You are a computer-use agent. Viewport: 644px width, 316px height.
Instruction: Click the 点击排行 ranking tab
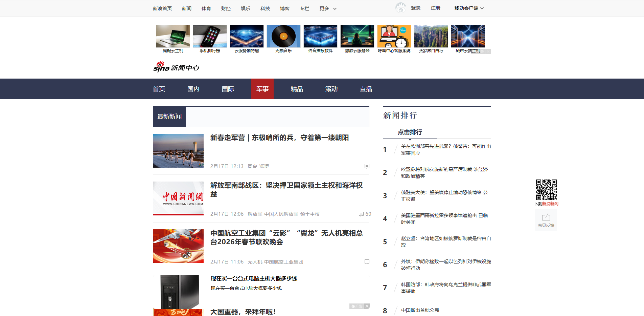410,132
